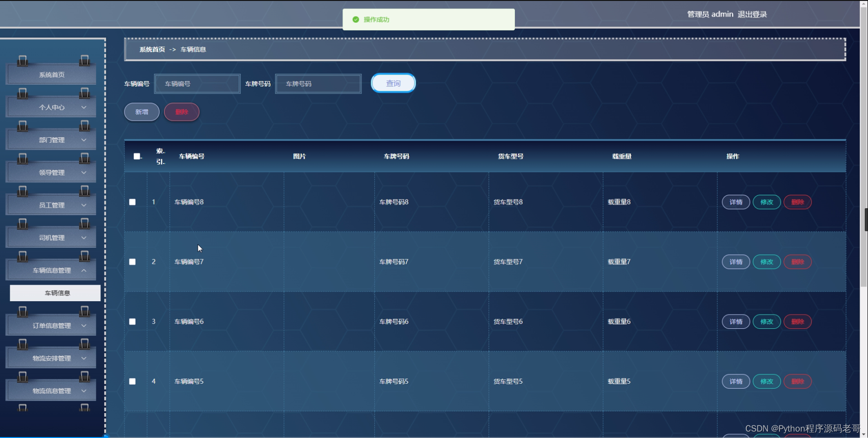868x438 pixels.
Task: Open the 领导管理 sidebar menu
Action: [51, 173]
